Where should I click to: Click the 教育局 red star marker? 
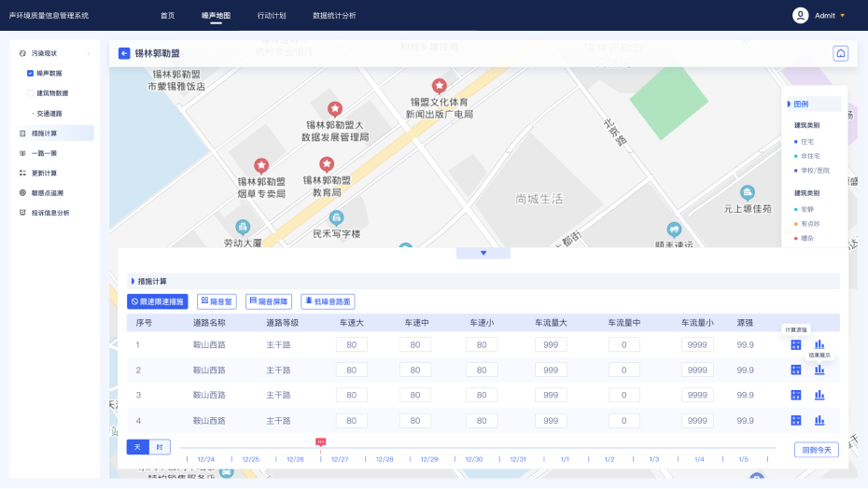pyautogui.click(x=327, y=164)
